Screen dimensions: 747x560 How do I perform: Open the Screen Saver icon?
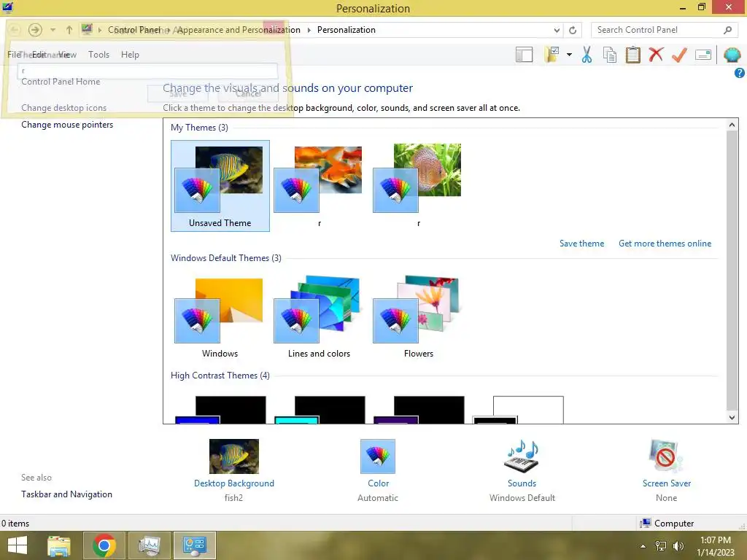pyautogui.click(x=666, y=456)
